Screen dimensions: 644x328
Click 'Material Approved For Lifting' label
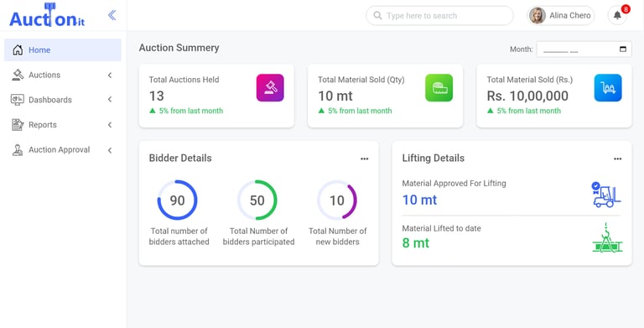pos(454,184)
